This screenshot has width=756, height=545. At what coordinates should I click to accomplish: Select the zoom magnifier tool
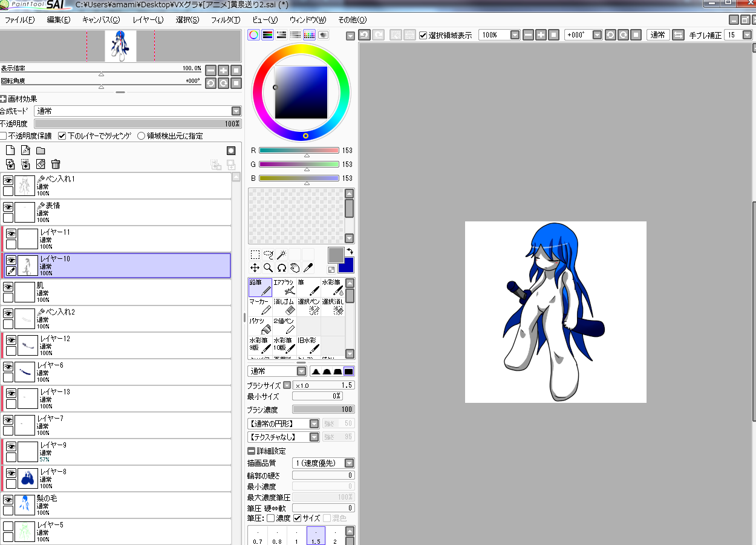269,267
